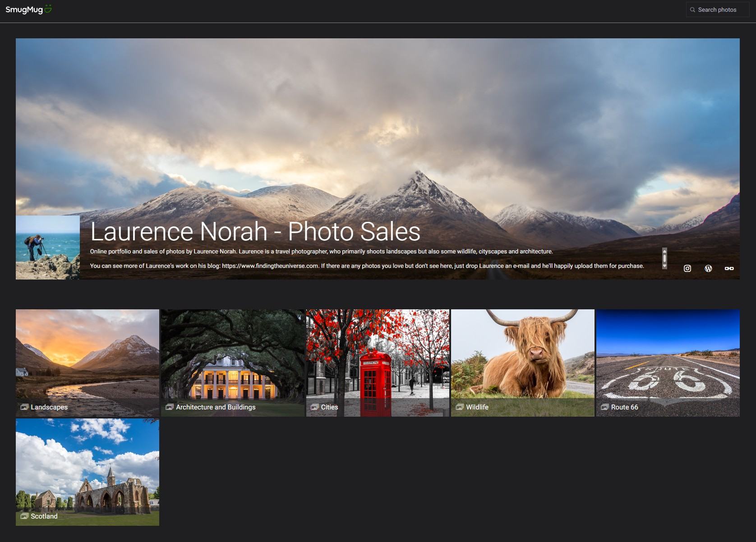Click the external link icon beside WordPress
Image resolution: width=756 pixels, height=542 pixels.
click(730, 268)
